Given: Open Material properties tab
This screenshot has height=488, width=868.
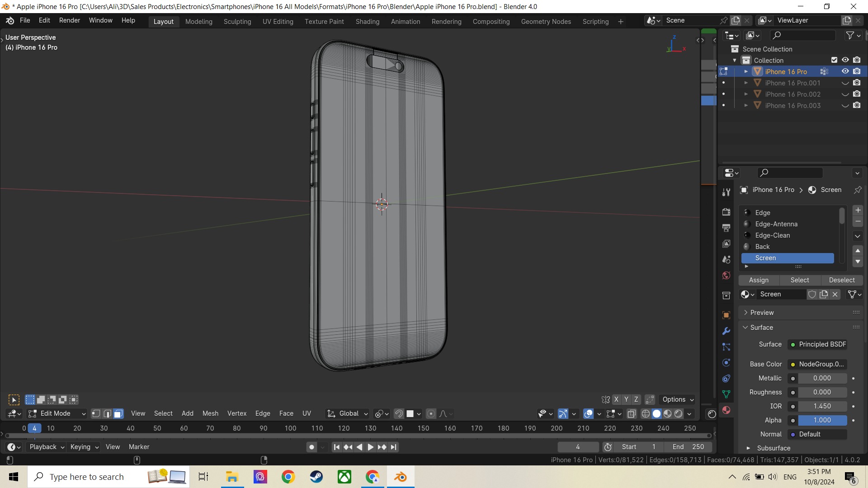Looking at the screenshot, I should (726, 410).
